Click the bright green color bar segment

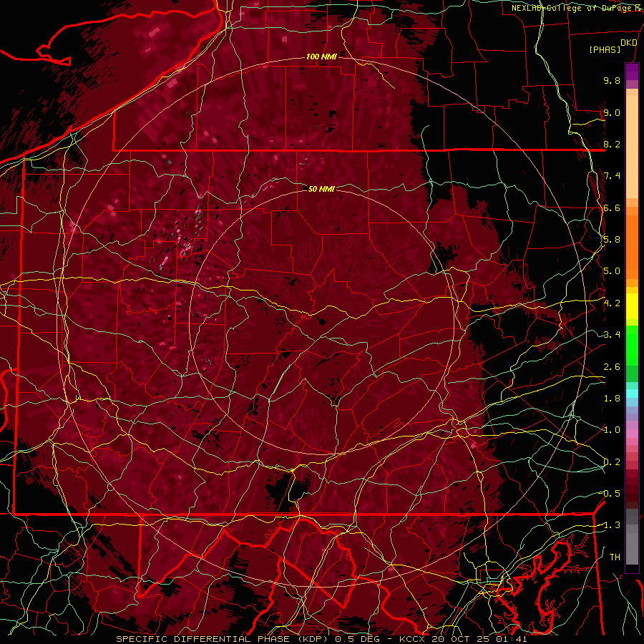pos(632,345)
